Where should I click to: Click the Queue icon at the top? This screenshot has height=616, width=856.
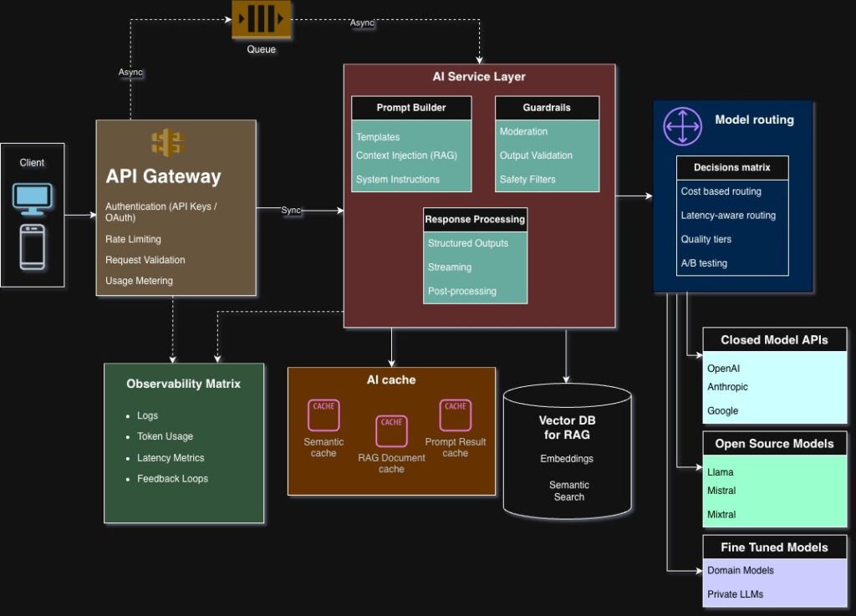click(x=261, y=20)
